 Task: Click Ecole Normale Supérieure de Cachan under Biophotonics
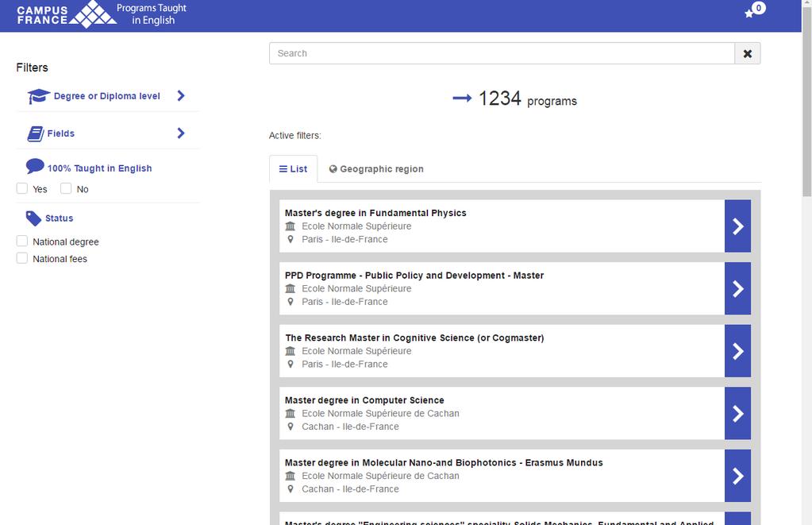coord(381,476)
